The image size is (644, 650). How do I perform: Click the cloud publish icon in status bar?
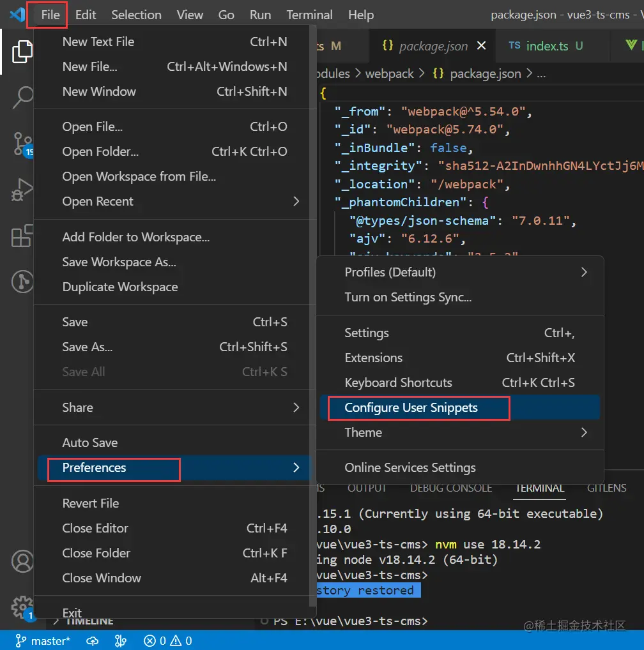[92, 641]
